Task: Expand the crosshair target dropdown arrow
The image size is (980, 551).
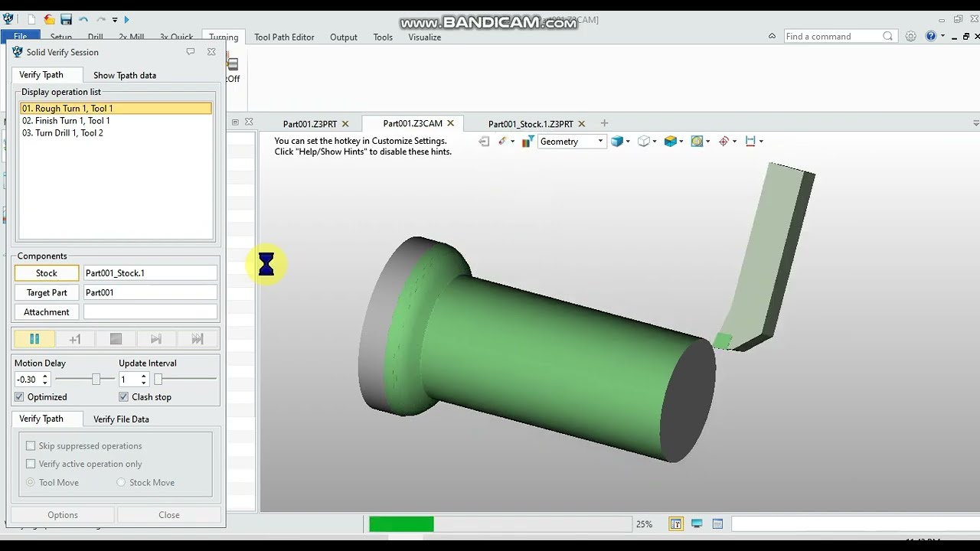Action: (x=734, y=142)
